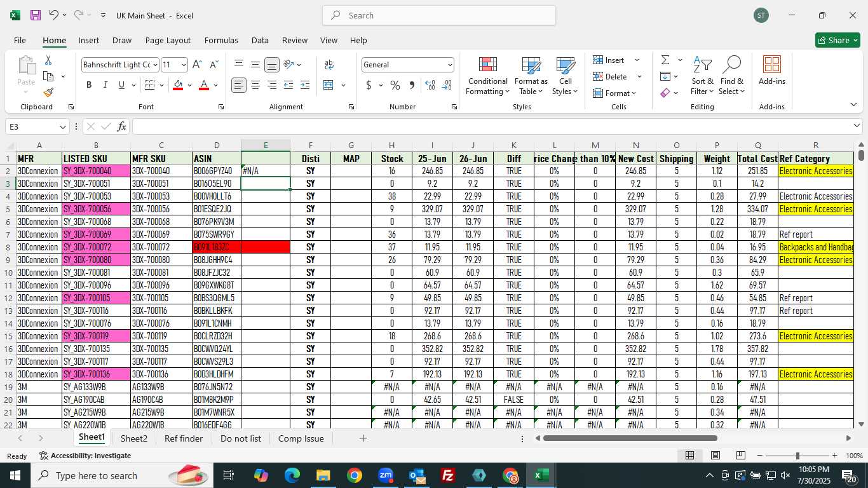Toggle Underline formatting
868x488 pixels.
(121, 85)
